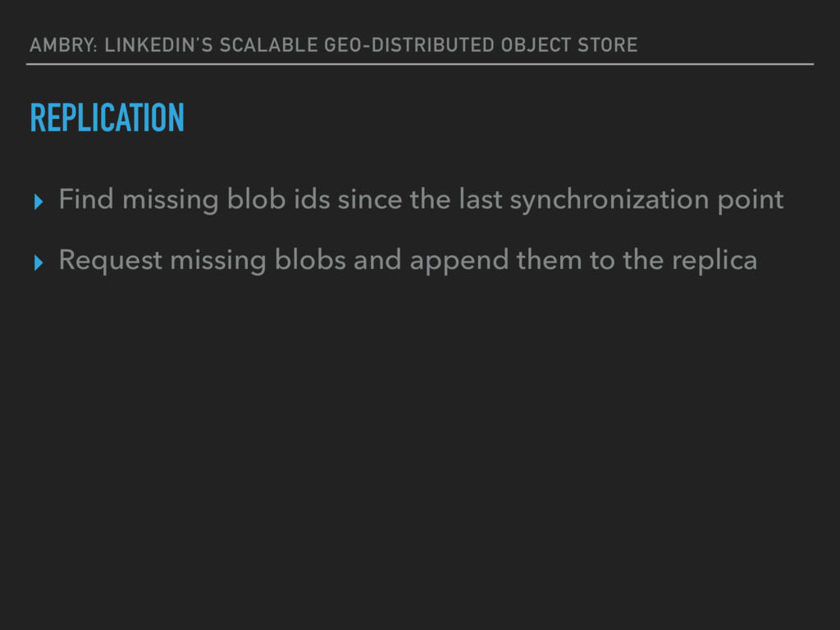This screenshot has height=630, width=840.
Task: Click the word 'replica' ending second bullet
Action: [x=714, y=260]
